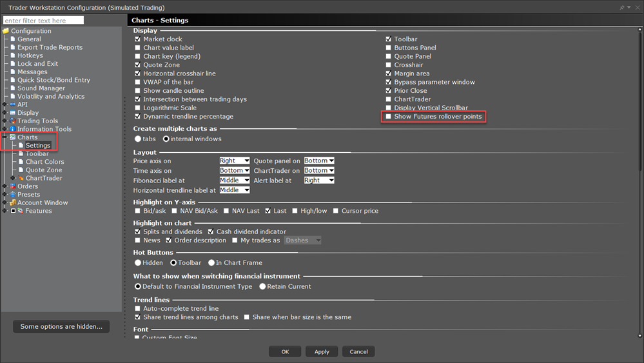This screenshot has width=644, height=363.
Task: Enable Show Futures rollover points
Action: coord(389,117)
